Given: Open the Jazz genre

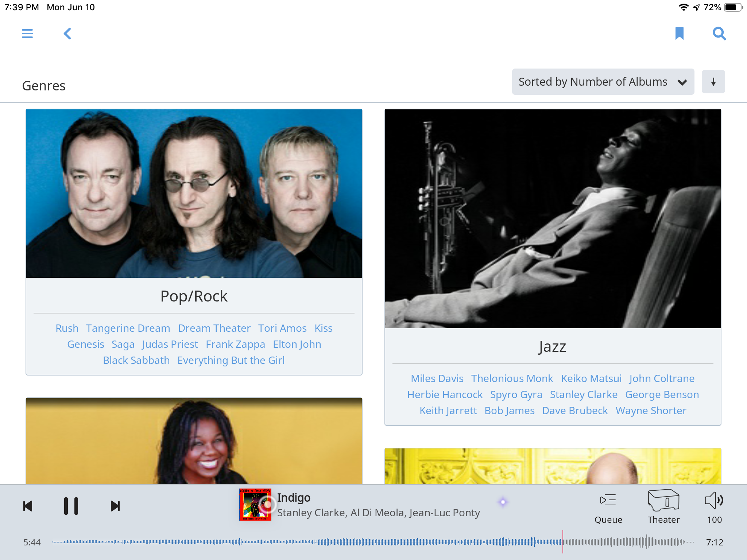Looking at the screenshot, I should tap(552, 346).
